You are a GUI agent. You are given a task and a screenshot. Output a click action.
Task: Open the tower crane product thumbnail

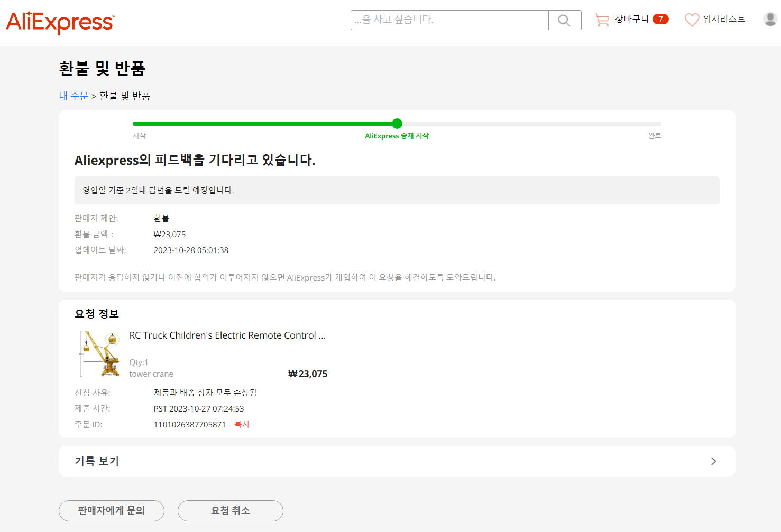coord(100,354)
